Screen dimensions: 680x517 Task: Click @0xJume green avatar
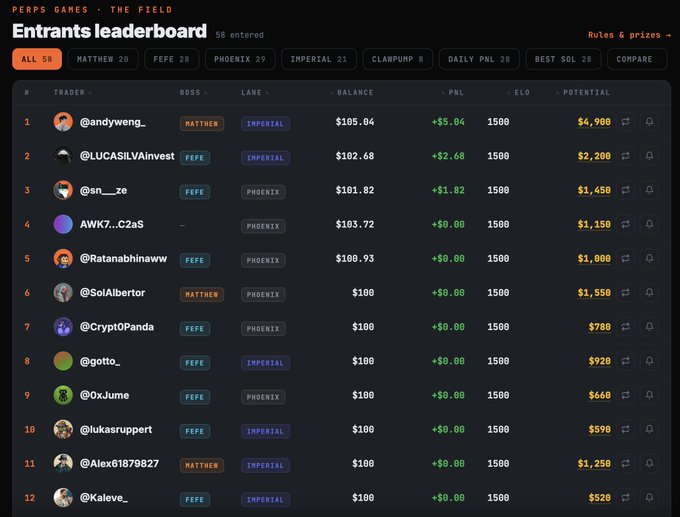coord(63,395)
